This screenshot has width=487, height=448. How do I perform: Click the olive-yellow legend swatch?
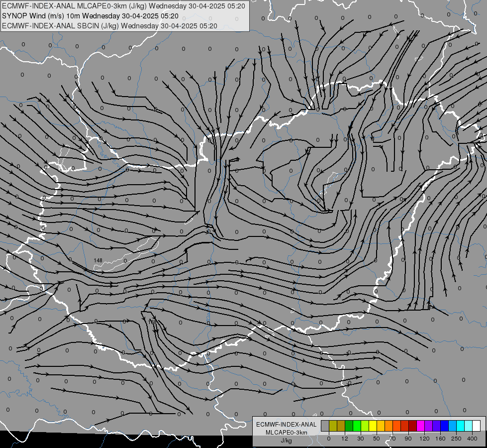point(333,426)
